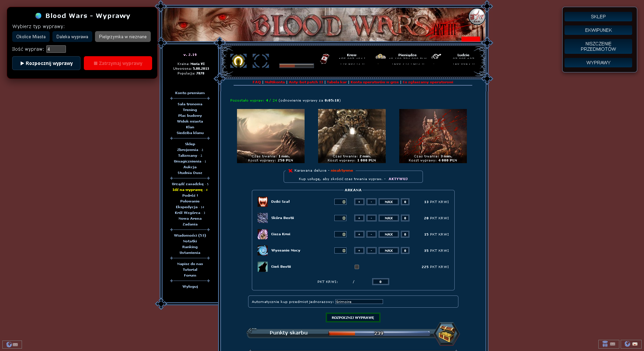This screenshot has height=351, width=644.
Task: Reset Dziki Szał with 0 button
Action: [405, 202]
